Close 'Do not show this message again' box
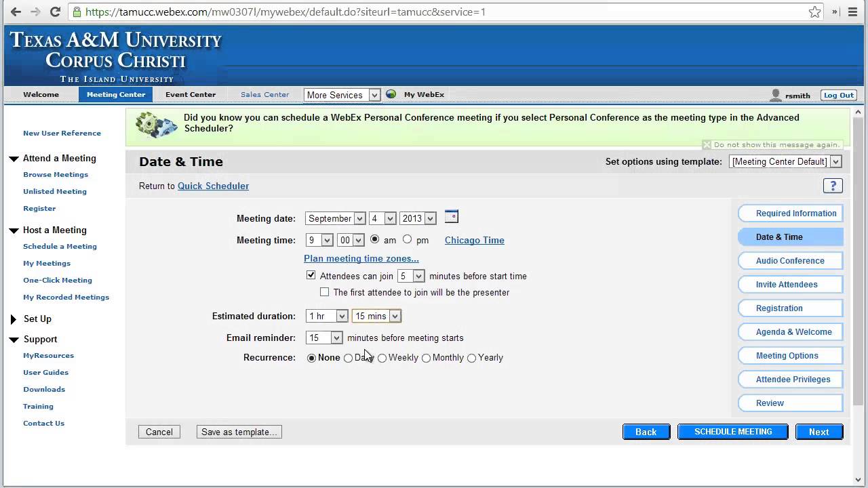Viewport: 868px width, 488px height. (x=707, y=144)
